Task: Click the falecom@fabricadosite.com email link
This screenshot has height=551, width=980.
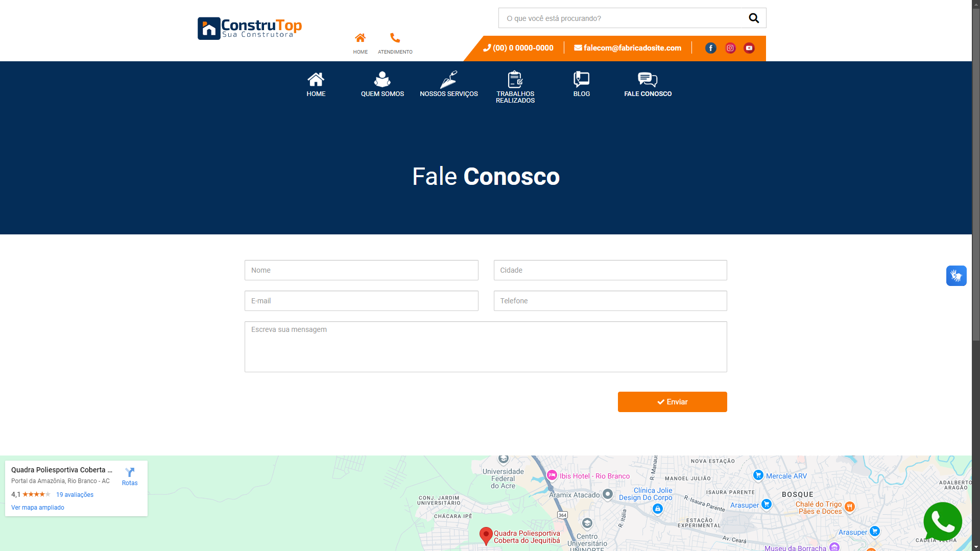Action: coord(628,48)
